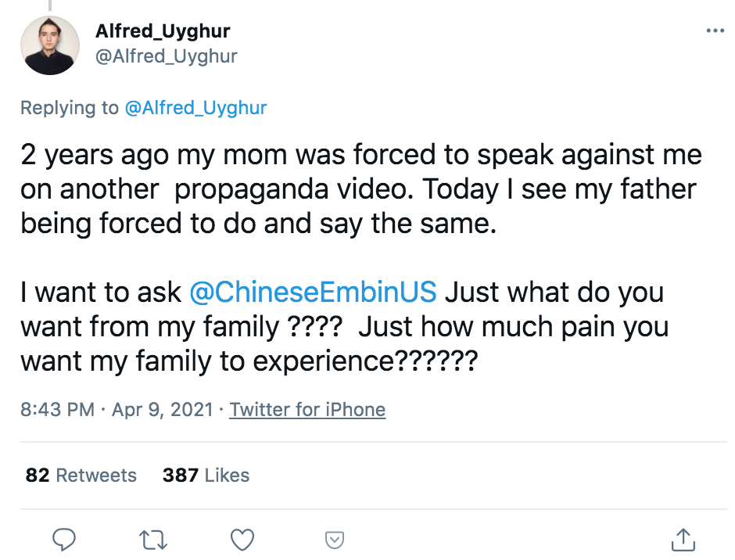Open the bold Alfred_Uyghur display name
Viewport: 735px width, 560px height.
point(163,31)
